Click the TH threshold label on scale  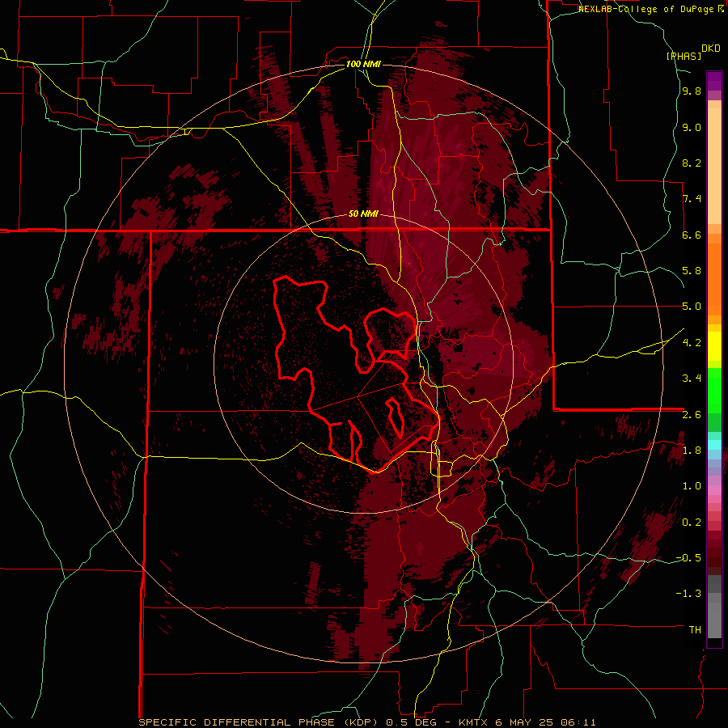[695, 630]
